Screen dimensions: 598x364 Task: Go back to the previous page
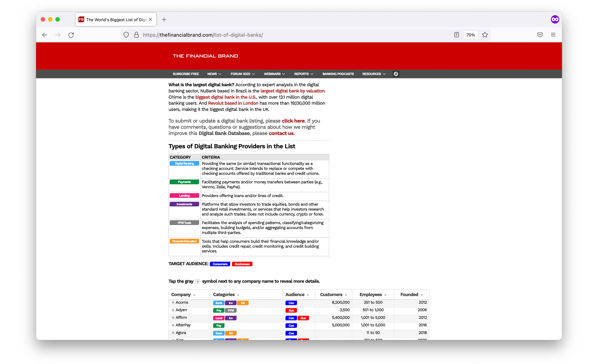pyautogui.click(x=45, y=35)
